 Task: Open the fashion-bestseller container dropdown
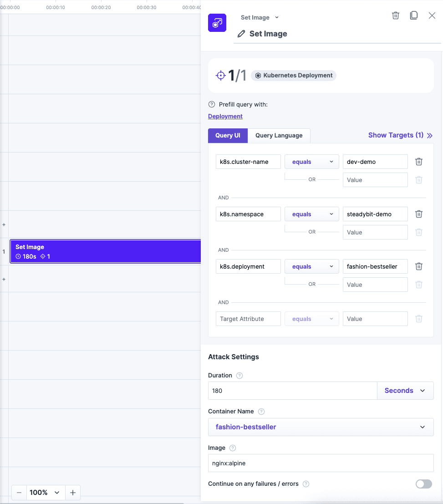coord(321,427)
